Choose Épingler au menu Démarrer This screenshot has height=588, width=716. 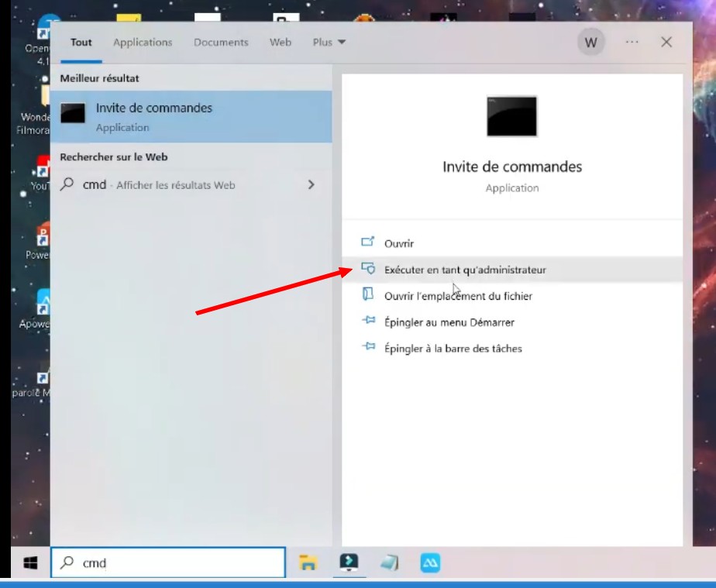tap(449, 322)
